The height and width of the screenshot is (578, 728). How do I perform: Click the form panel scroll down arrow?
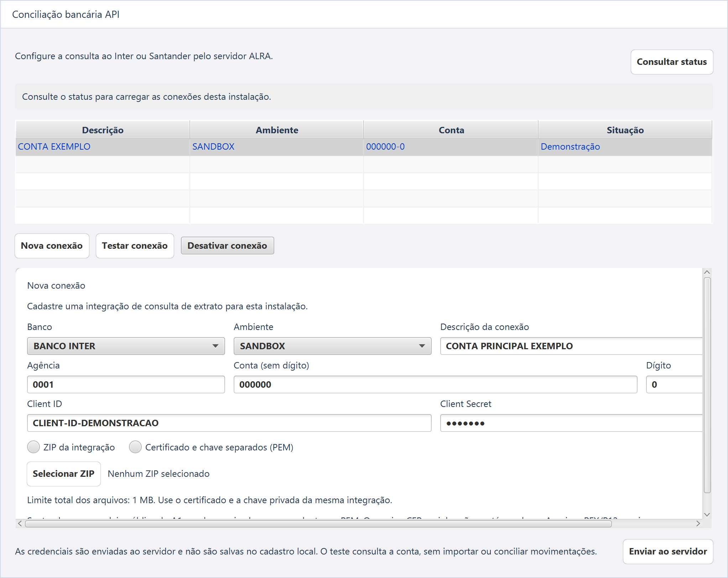tap(707, 515)
